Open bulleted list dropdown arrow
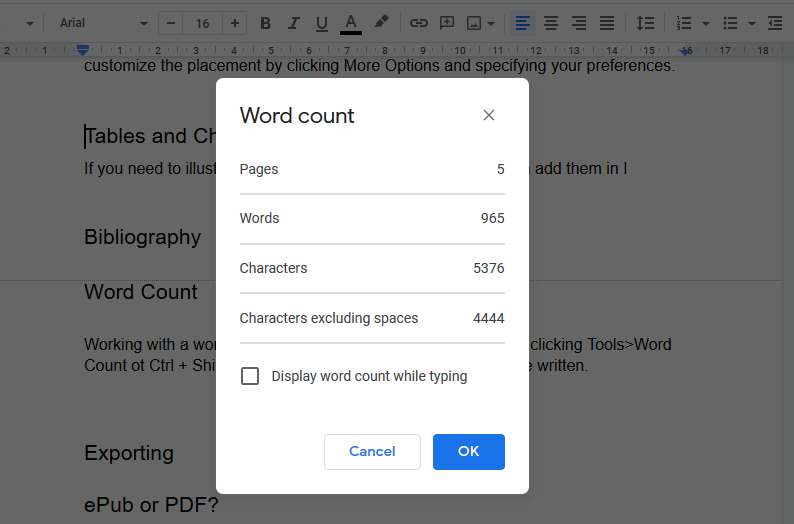Viewport: 794px width, 524px height. (752, 23)
